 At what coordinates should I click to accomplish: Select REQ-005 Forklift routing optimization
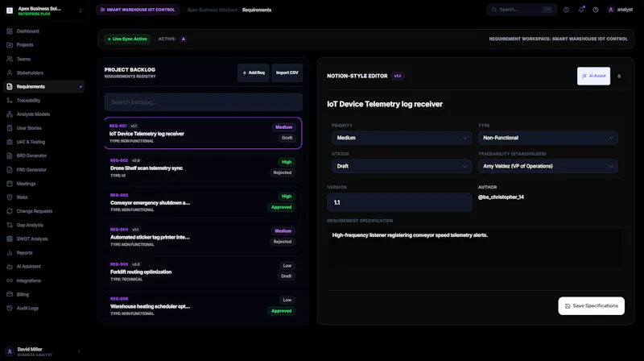coord(204,272)
